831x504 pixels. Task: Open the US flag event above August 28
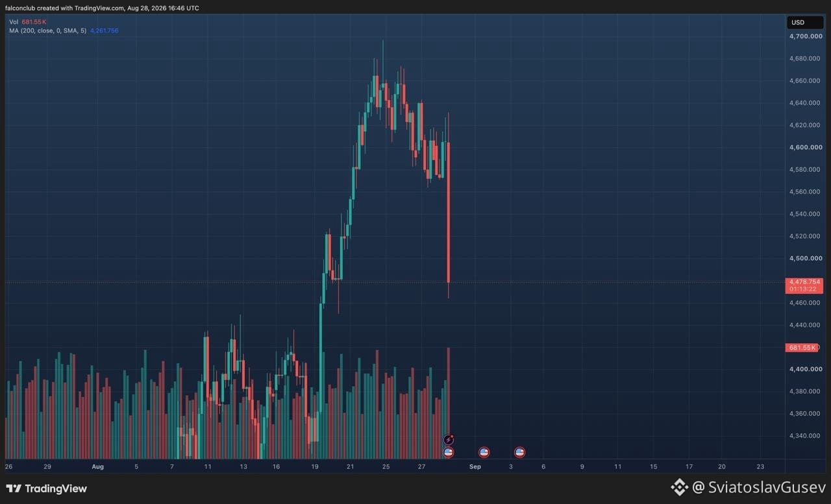coord(448,452)
